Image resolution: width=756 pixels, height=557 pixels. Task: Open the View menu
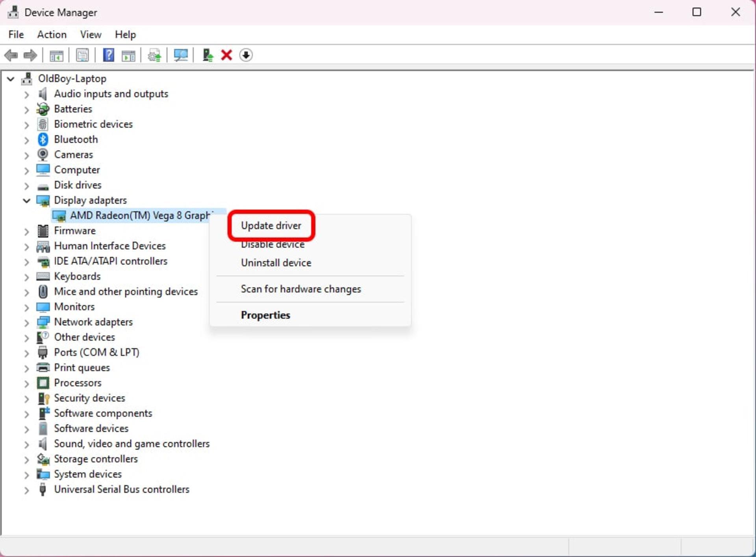click(x=91, y=35)
